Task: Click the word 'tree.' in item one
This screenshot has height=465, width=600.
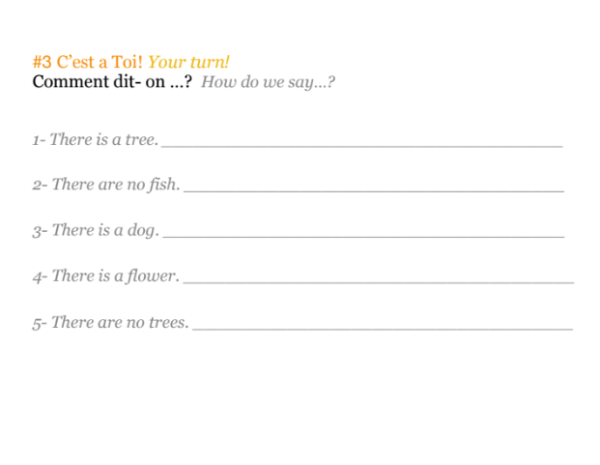Action: click(142, 140)
